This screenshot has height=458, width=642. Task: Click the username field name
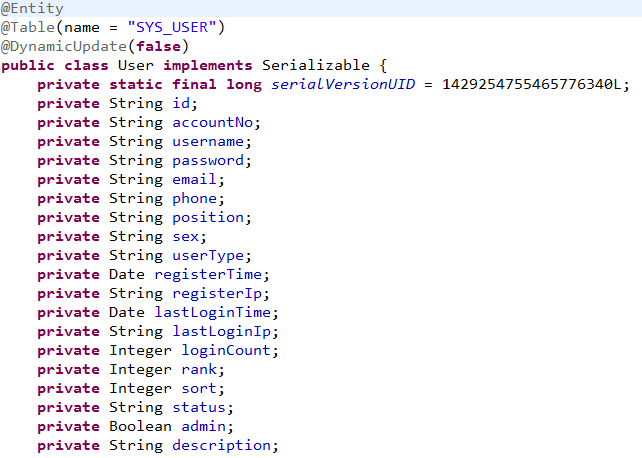[208, 142]
